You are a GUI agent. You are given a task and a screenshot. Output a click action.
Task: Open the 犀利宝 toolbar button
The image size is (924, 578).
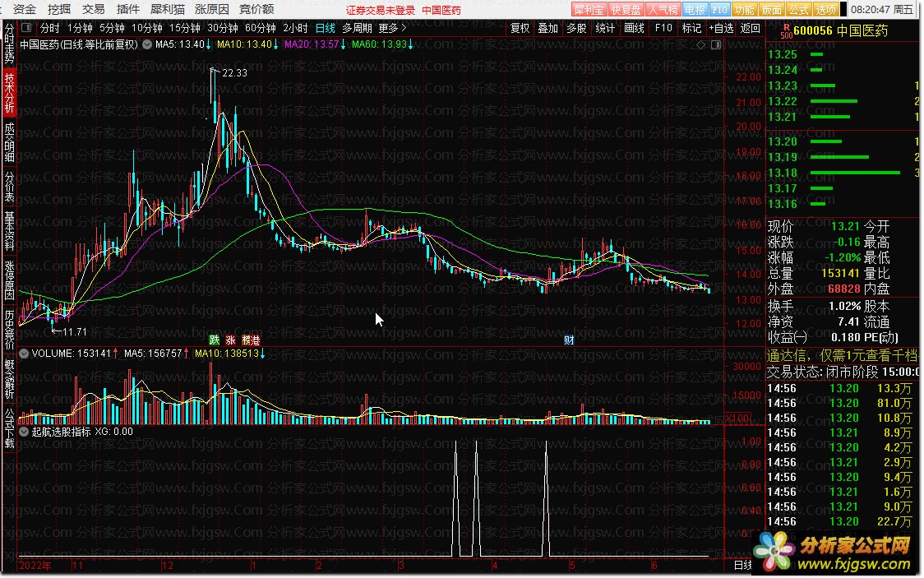589,9
